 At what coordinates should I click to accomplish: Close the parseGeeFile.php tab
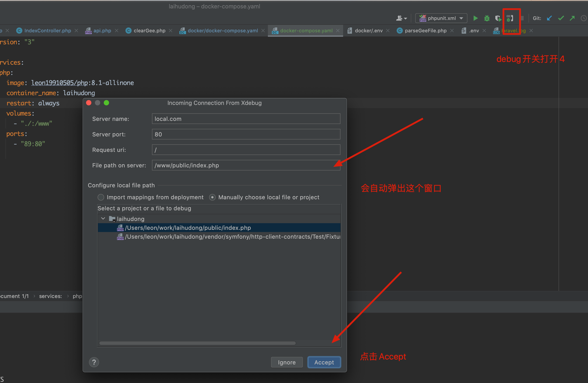pyautogui.click(x=452, y=30)
